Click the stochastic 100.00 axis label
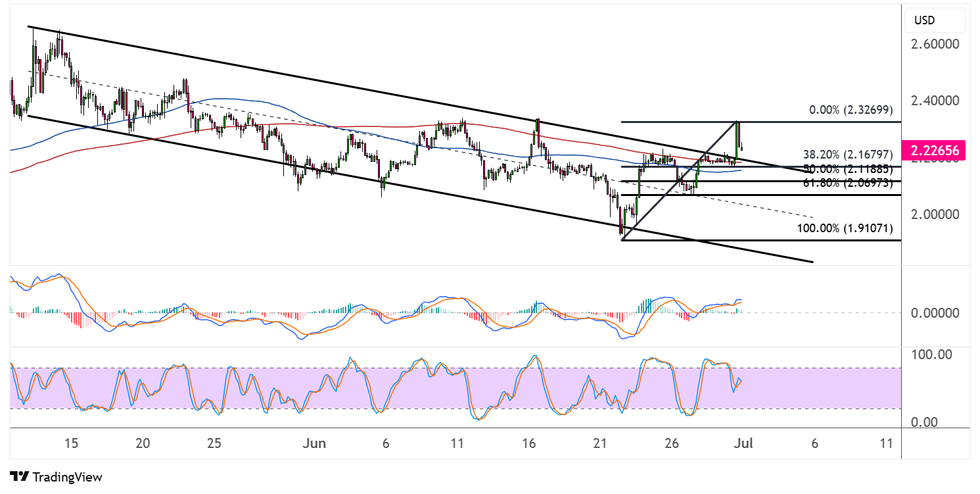This screenshot has width=980, height=494. pyautogui.click(x=930, y=355)
